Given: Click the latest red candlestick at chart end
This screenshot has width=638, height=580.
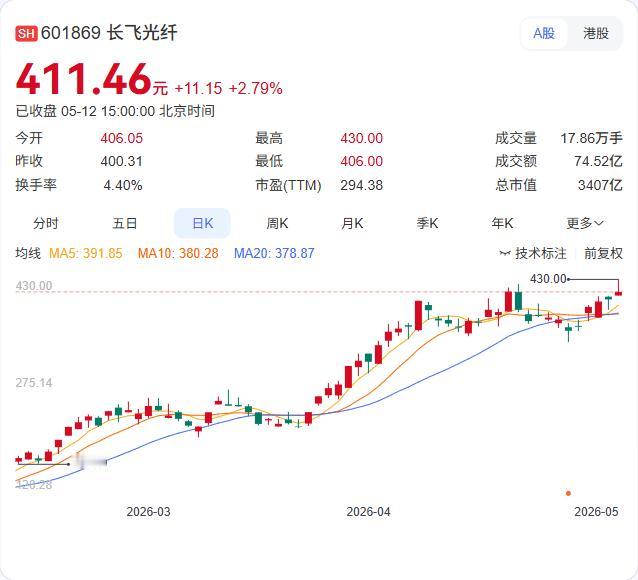Looking at the screenshot, I should pyautogui.click(x=618, y=293).
